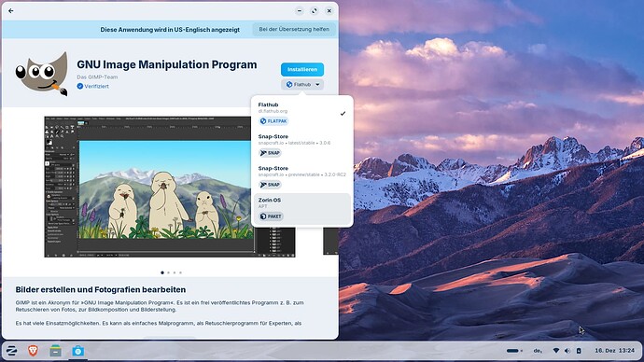The height and width of the screenshot is (362, 644).
Task: Jump to the second screenshot dot
Action: click(x=168, y=272)
